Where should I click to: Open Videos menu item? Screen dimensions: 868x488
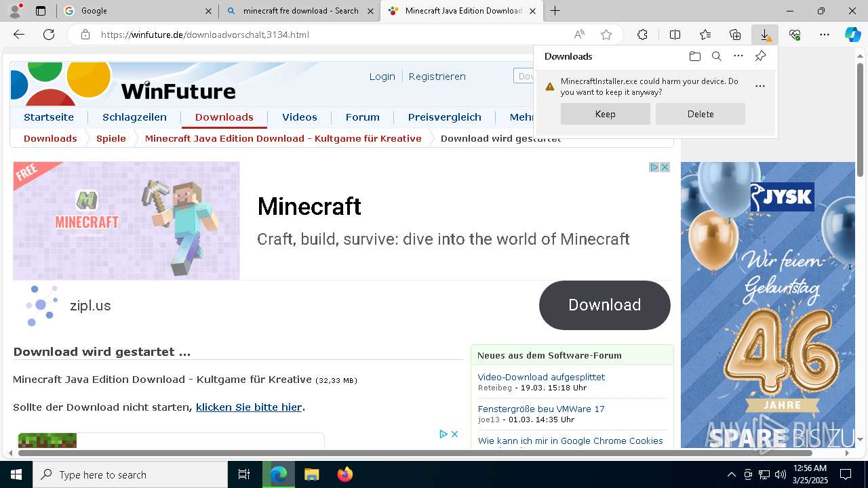300,117
